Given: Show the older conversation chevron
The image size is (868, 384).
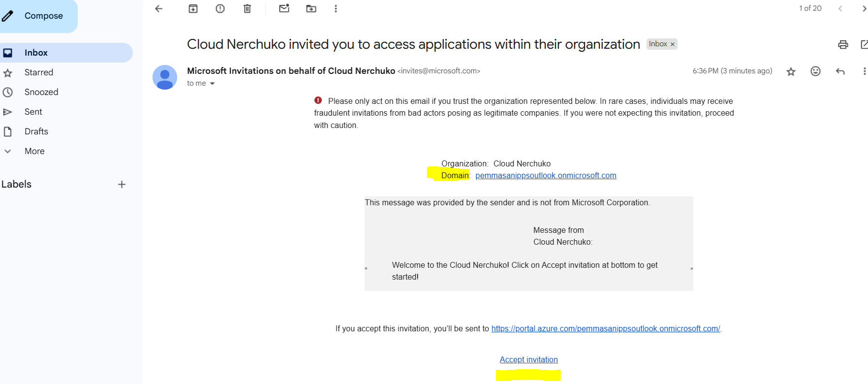Looking at the screenshot, I should [x=864, y=8].
